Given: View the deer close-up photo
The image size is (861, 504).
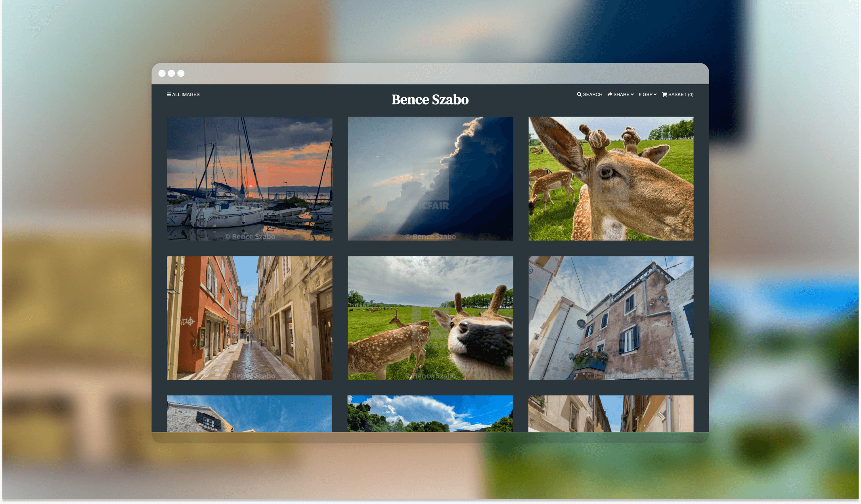Looking at the screenshot, I should (610, 178).
